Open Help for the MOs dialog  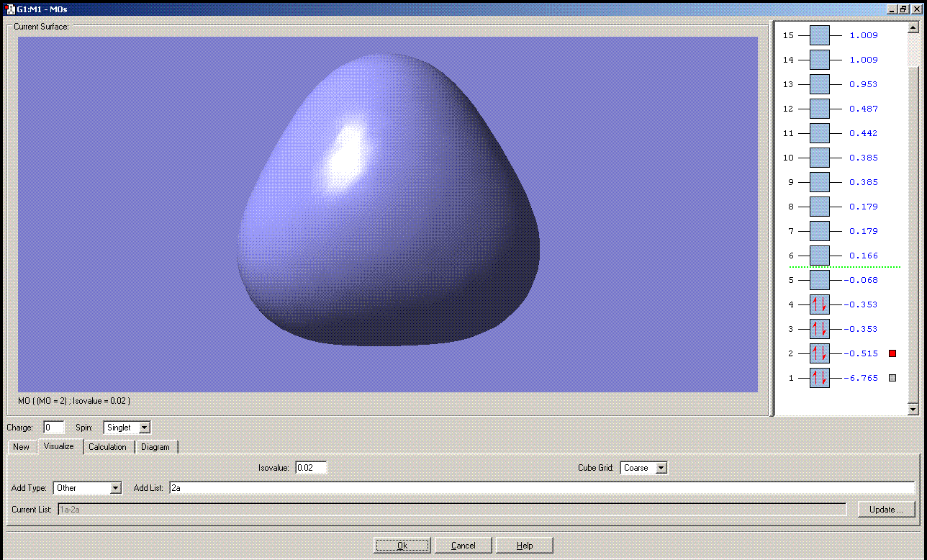[x=525, y=546]
